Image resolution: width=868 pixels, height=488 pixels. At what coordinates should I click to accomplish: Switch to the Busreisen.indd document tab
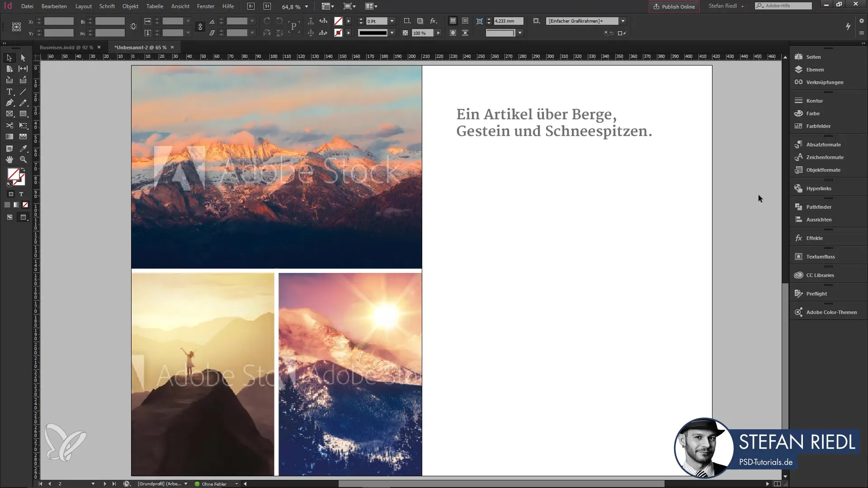pos(66,47)
